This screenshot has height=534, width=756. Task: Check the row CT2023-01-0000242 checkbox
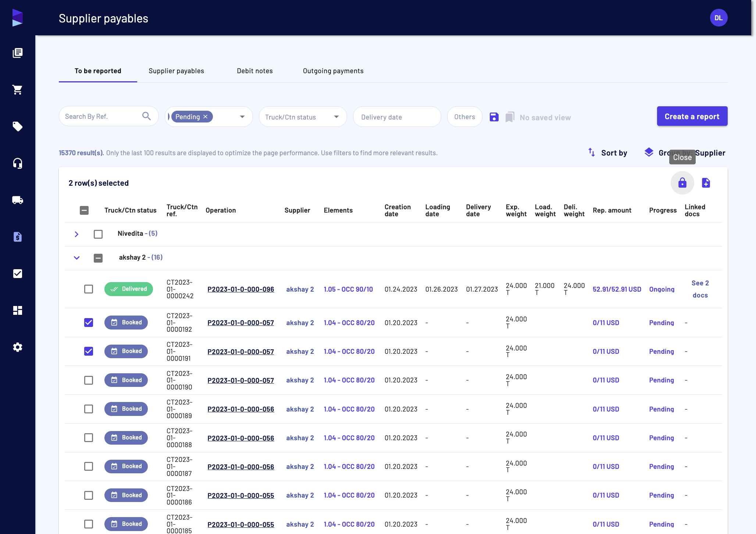(89, 289)
